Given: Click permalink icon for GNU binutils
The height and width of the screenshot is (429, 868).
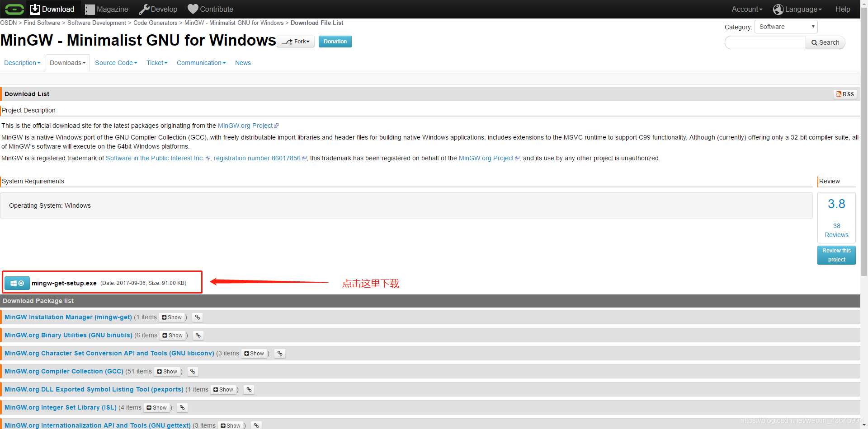Looking at the screenshot, I should (198, 336).
